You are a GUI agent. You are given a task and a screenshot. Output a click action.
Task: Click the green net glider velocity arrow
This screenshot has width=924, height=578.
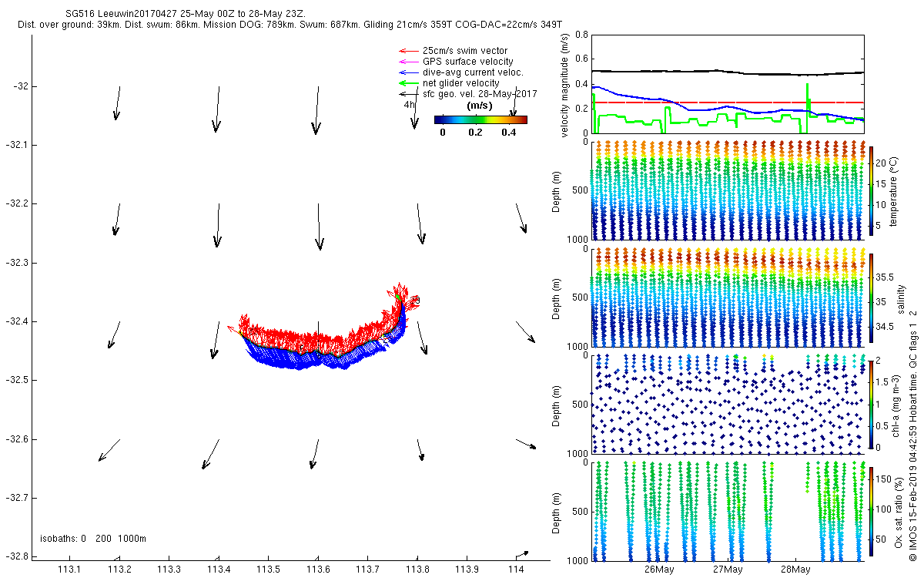(407, 83)
